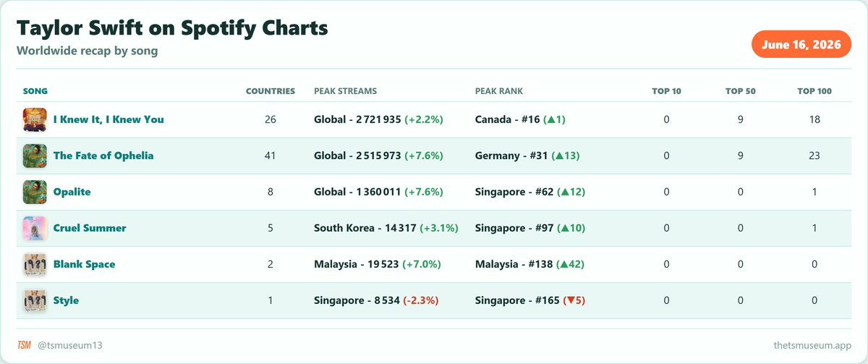Click The Fate of Ophelia album thumbnail
868x364 pixels.
pos(35,156)
